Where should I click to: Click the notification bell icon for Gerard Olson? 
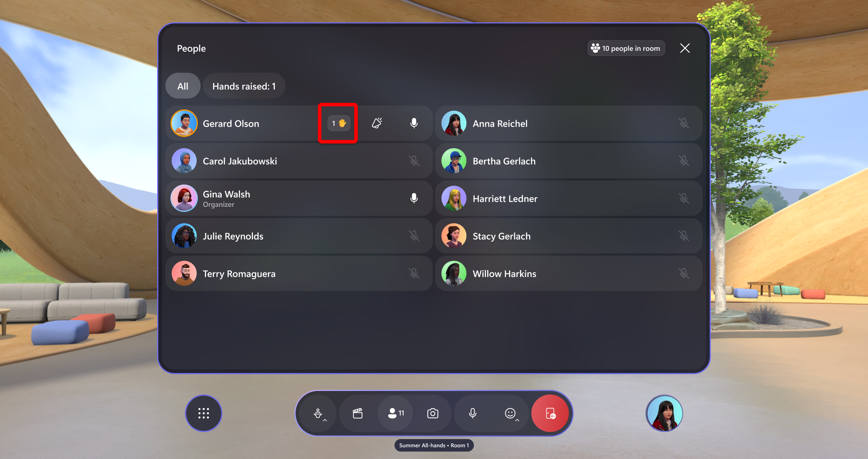tap(377, 123)
